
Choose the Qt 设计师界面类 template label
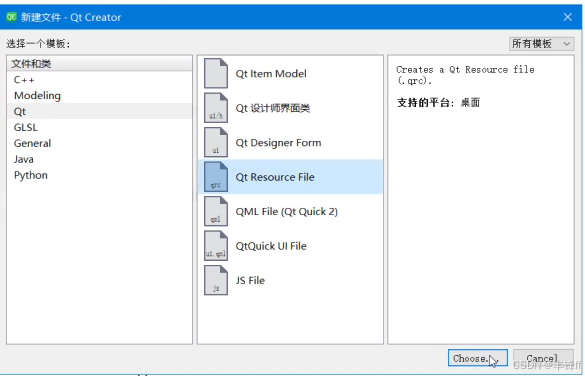click(272, 108)
